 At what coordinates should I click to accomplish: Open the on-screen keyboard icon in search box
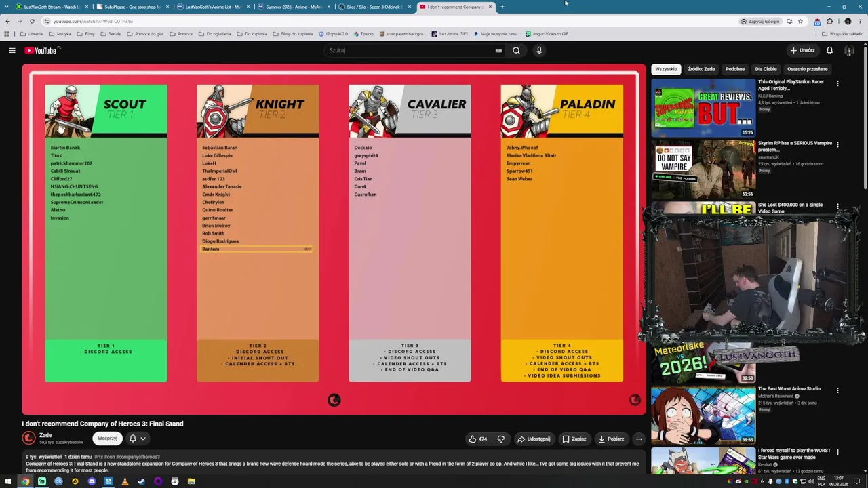[x=498, y=50]
